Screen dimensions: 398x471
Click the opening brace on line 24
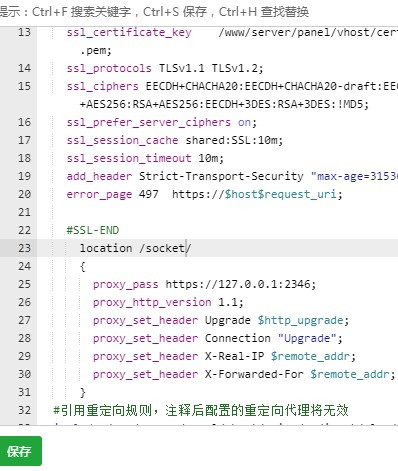tap(83, 266)
